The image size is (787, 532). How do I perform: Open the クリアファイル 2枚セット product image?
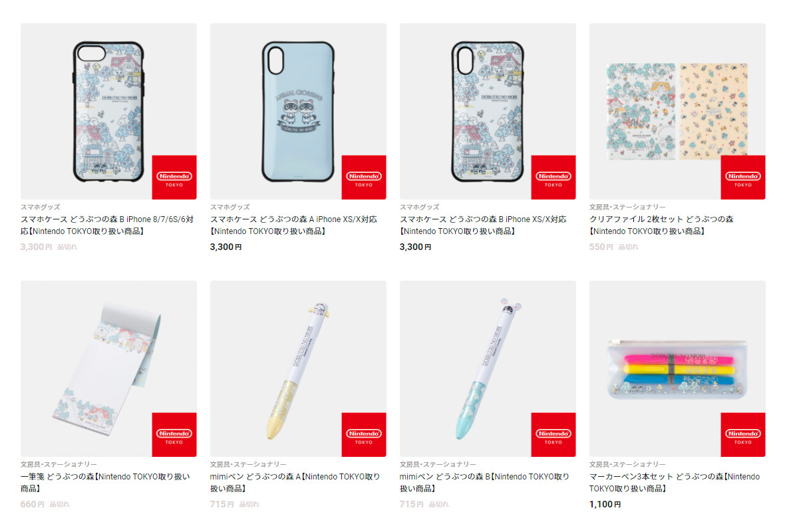(678, 112)
